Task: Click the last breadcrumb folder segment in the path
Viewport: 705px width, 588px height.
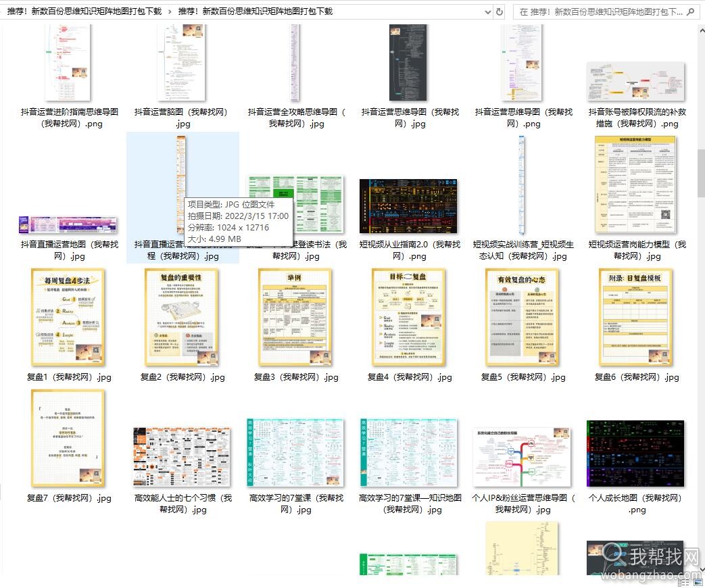Action: pos(256,11)
